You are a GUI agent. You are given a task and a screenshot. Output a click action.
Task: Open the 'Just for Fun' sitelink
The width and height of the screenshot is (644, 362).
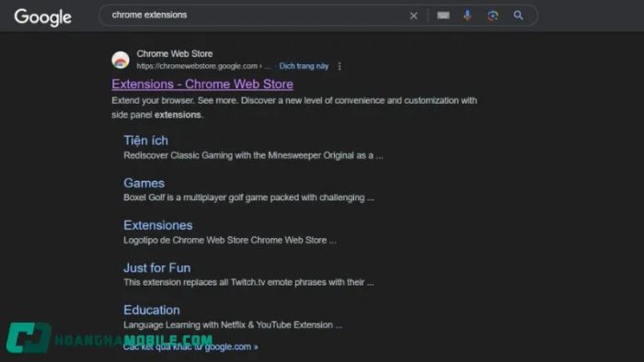tap(157, 267)
